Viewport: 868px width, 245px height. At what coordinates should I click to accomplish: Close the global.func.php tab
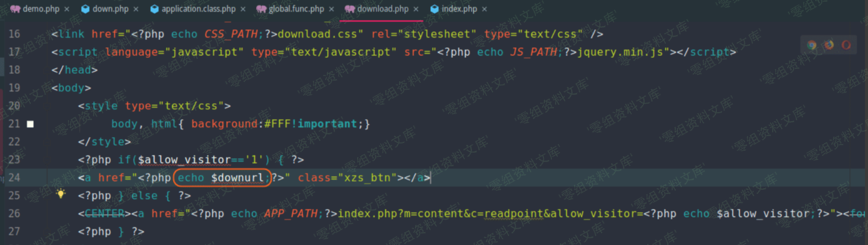click(x=332, y=9)
